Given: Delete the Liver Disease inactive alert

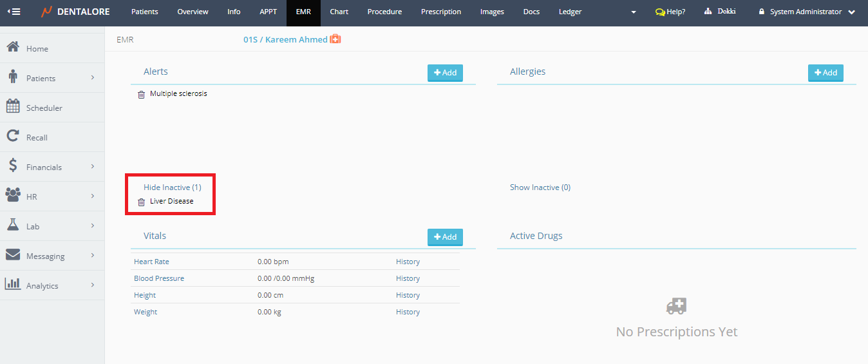Looking at the screenshot, I should [141, 202].
